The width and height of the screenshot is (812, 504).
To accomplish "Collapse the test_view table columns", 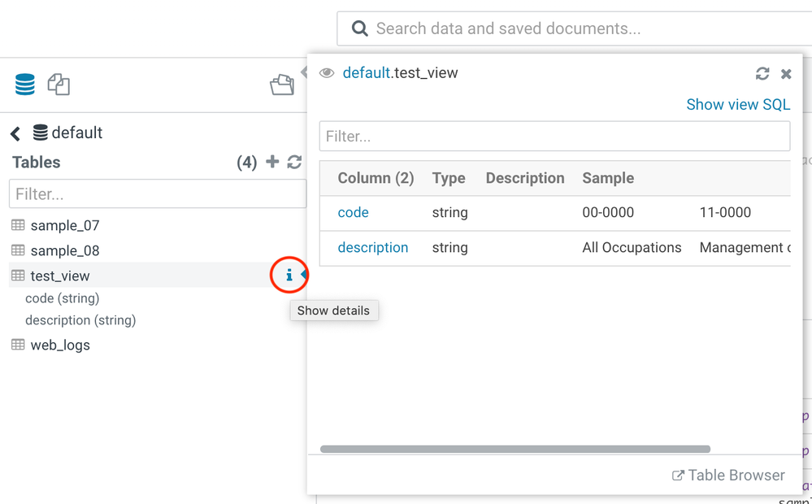I will tap(59, 276).
